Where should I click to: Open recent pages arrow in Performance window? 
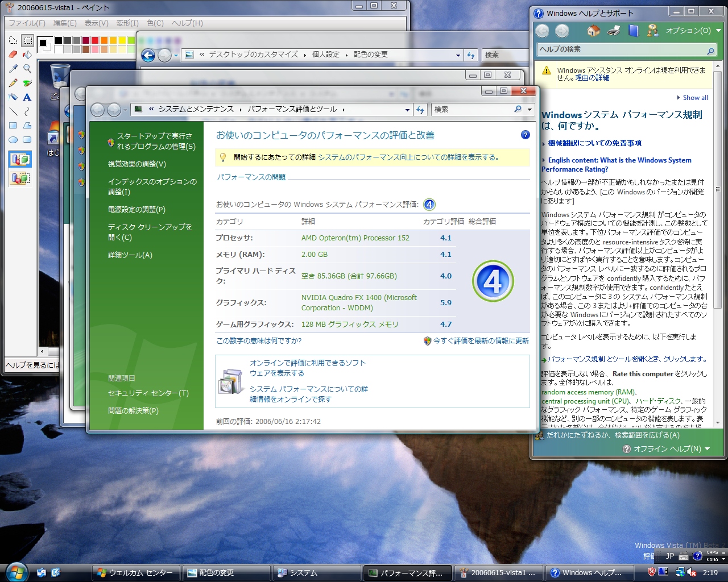point(126,110)
